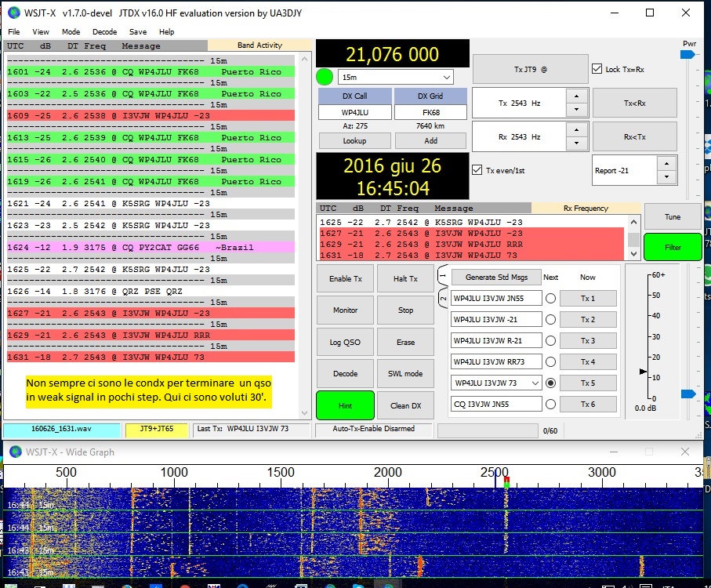The height and width of the screenshot is (588, 711).
Task: Decrease the Rx 2543 Hz frequency
Action: click(x=576, y=143)
